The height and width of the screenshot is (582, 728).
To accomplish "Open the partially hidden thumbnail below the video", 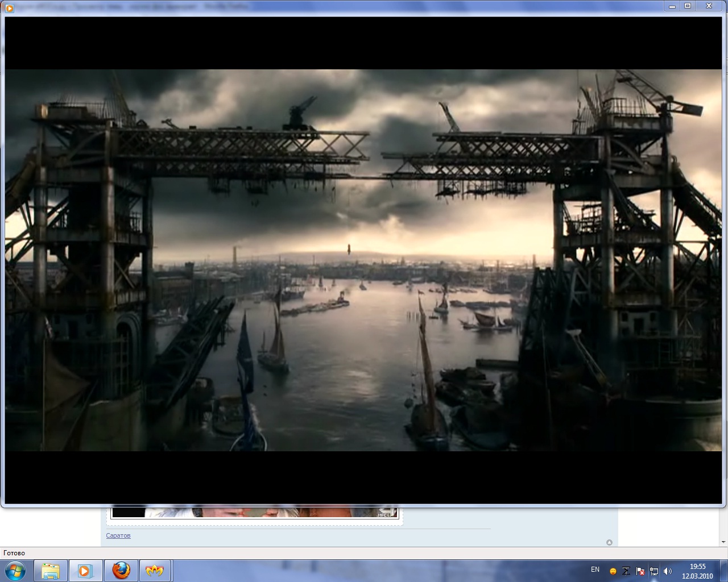I will tap(254, 512).
